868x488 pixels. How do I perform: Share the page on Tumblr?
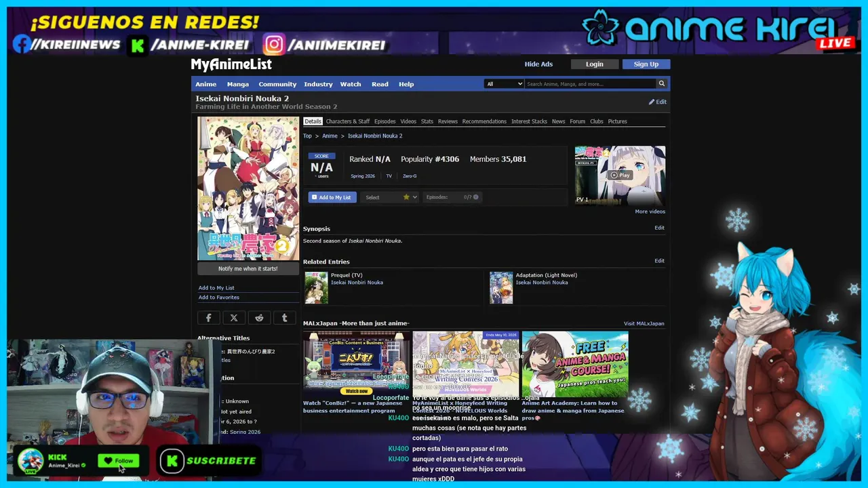[x=284, y=317]
